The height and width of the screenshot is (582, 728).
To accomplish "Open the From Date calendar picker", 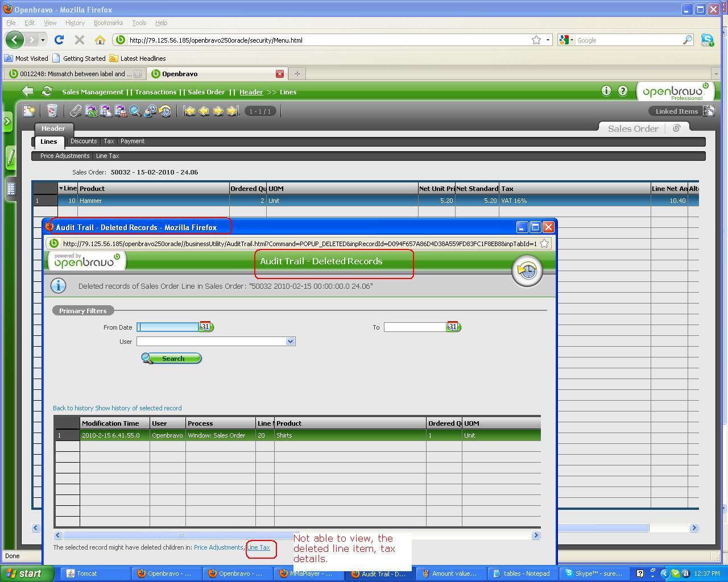I will coord(206,327).
